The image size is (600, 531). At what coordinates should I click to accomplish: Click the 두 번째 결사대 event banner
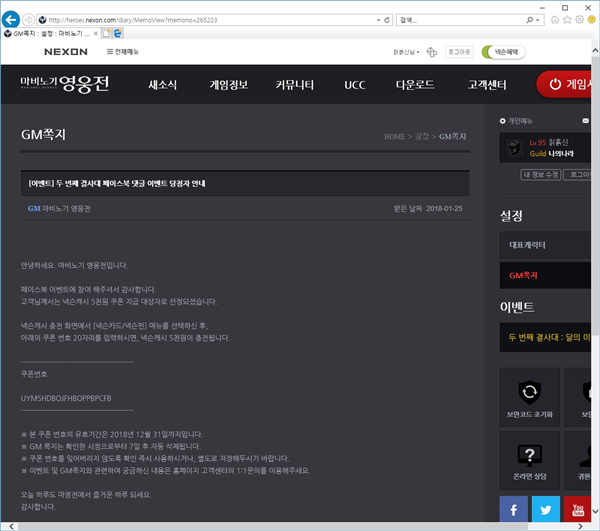tap(545, 337)
